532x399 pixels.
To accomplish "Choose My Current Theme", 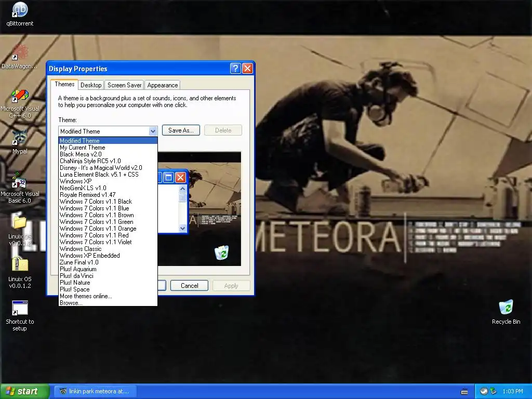I will (108, 147).
